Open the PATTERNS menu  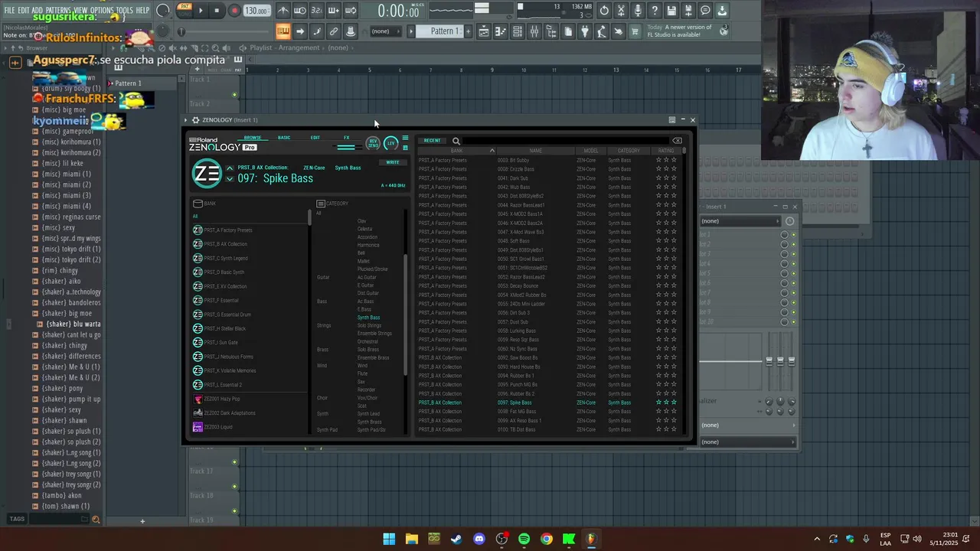coord(58,10)
